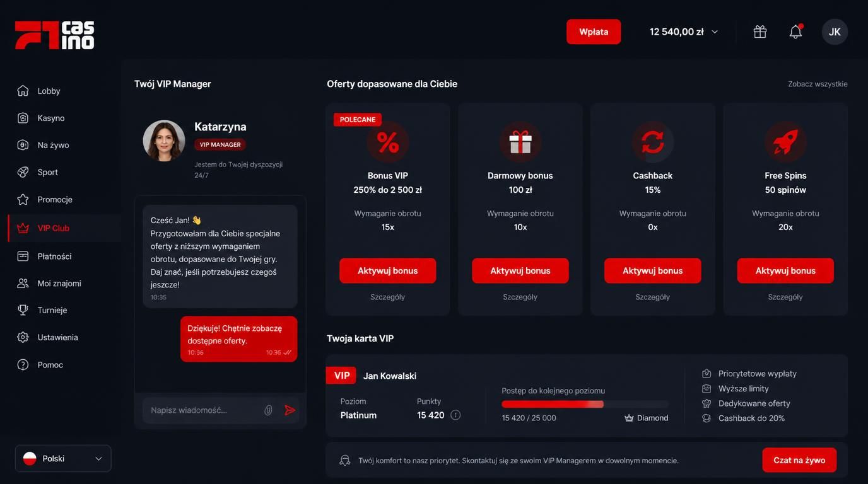The height and width of the screenshot is (484, 868).
Task: Open the Polski language selector
Action: point(63,459)
